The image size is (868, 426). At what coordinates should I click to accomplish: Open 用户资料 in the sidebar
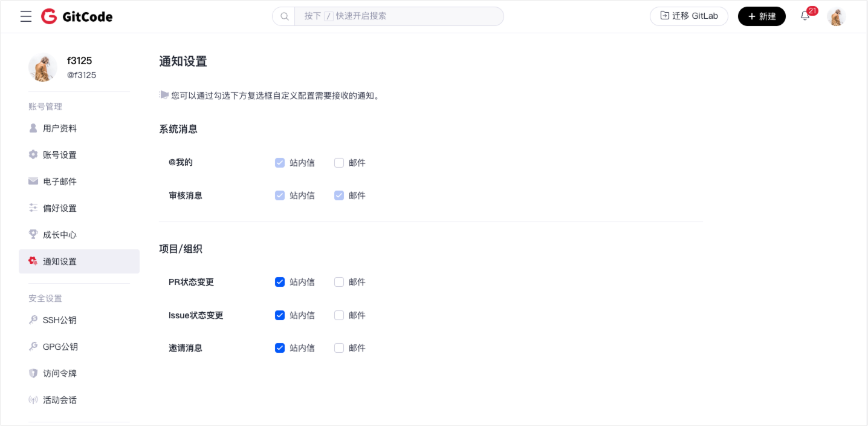click(60, 128)
